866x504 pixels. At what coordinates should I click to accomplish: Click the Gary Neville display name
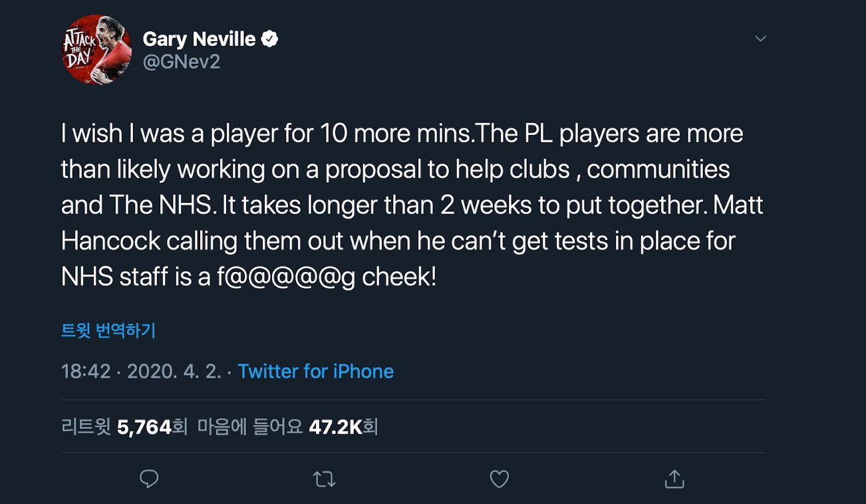tap(199, 39)
